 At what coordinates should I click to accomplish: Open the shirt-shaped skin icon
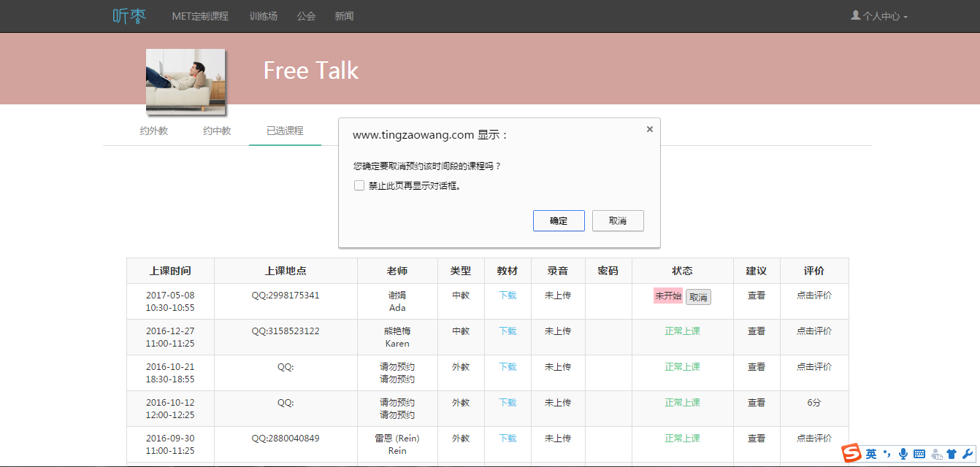coord(952,454)
